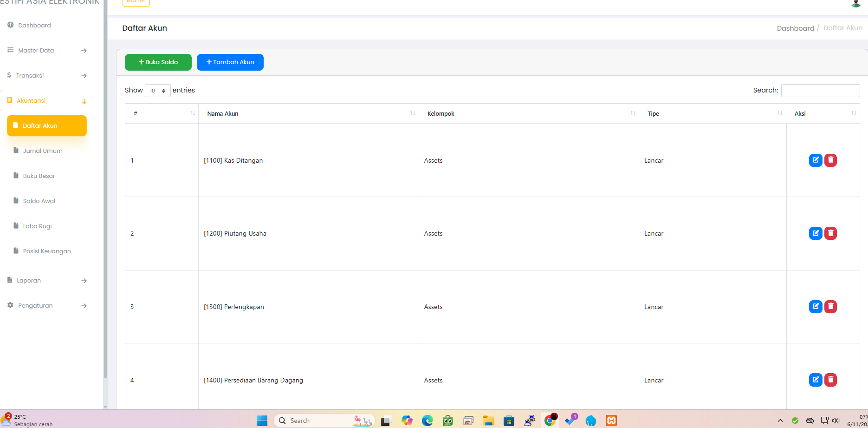Click the Dashboard breadcrumb link
This screenshot has width=868, height=428.
point(795,28)
